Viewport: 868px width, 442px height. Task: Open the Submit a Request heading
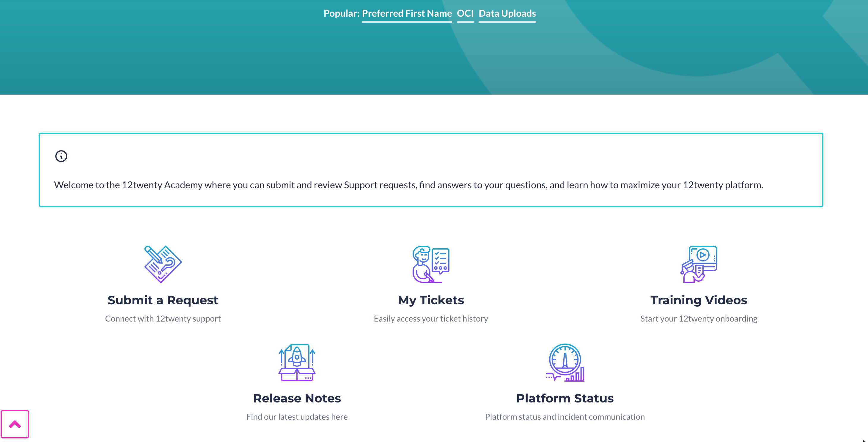(x=163, y=300)
